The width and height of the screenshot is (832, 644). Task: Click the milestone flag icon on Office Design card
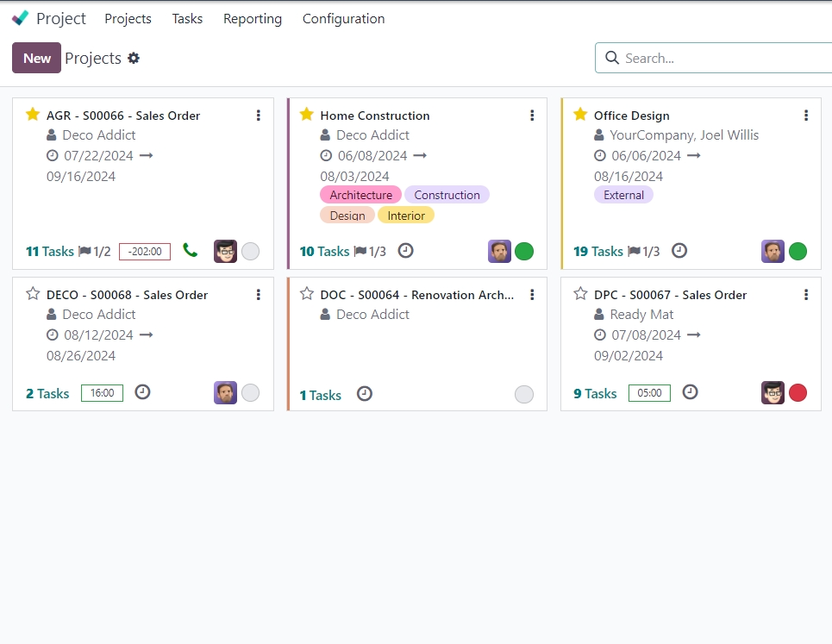pyautogui.click(x=635, y=252)
